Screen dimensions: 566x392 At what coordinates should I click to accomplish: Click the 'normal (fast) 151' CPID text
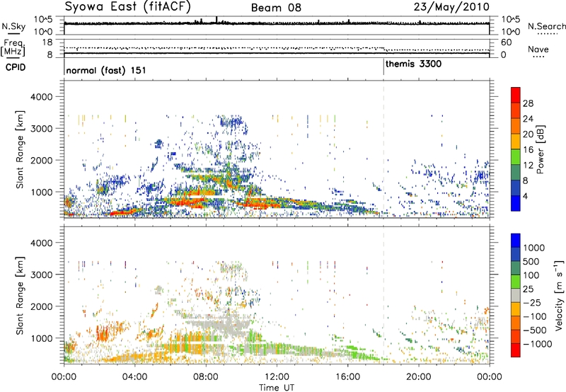(106, 70)
